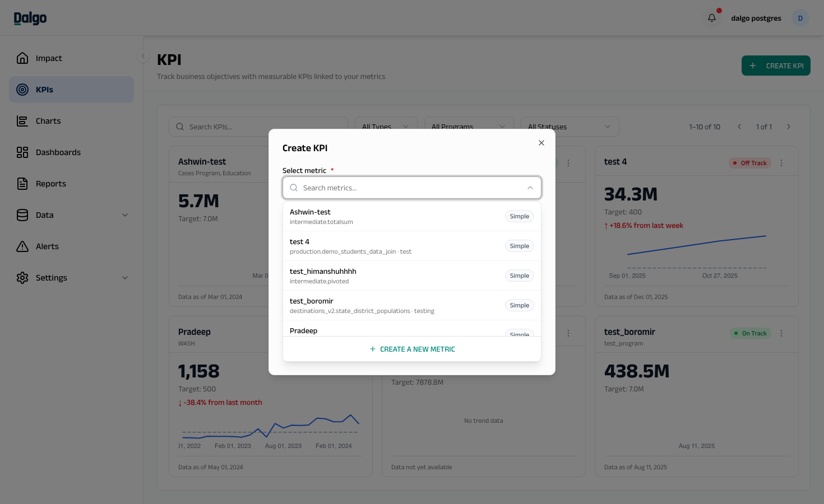Click the 438.5M value on test_boromir card
This screenshot has width=824, height=504.
coord(637,371)
